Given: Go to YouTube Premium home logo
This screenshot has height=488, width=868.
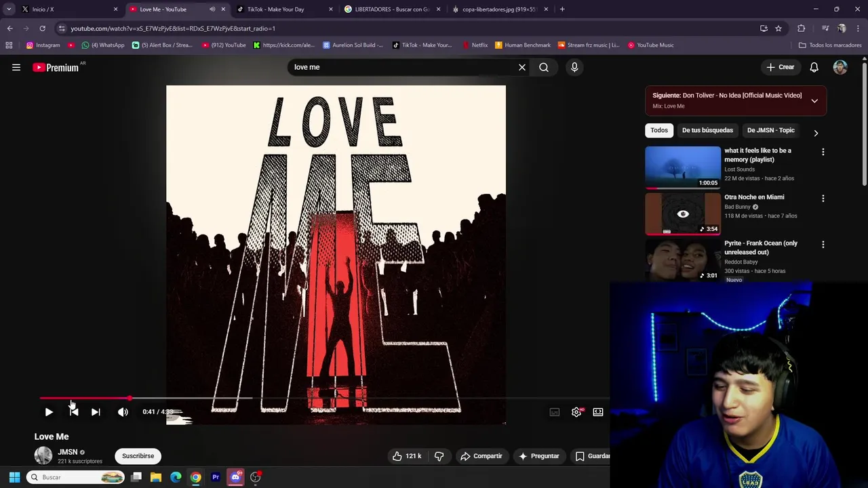Looking at the screenshot, I should click(x=56, y=67).
